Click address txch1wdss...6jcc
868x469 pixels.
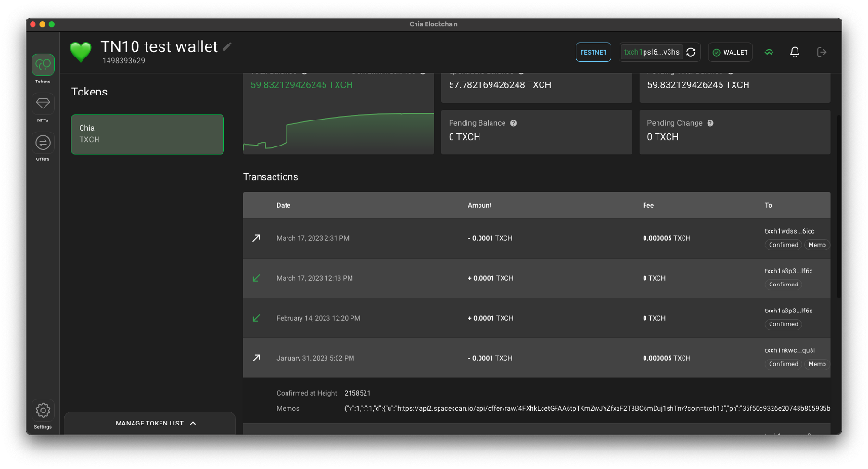click(x=789, y=231)
